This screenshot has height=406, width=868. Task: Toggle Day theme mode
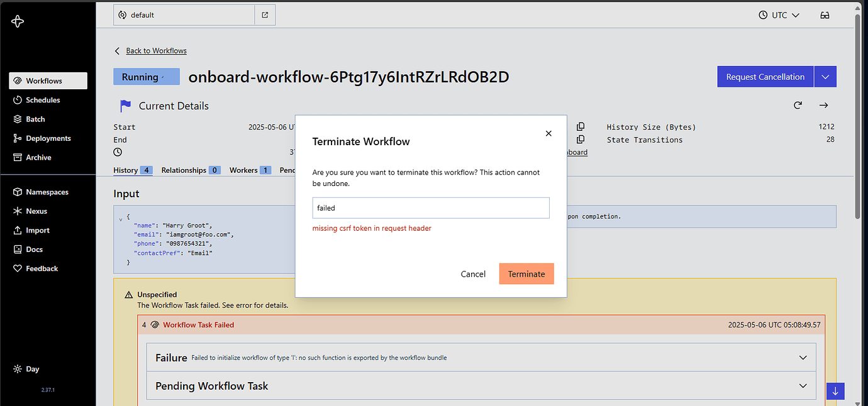click(30, 369)
